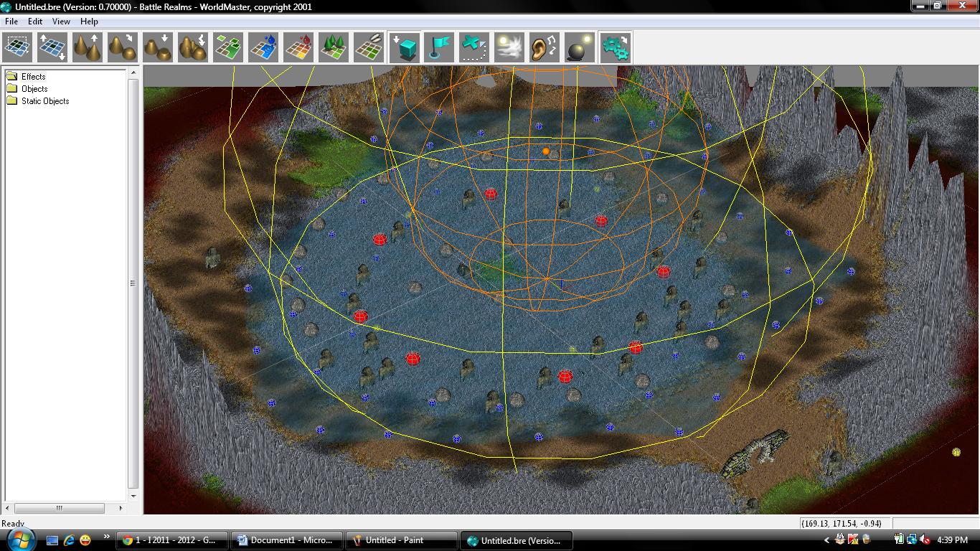Launch Internet Explorer from Quick Launch
Screen dimensions: 980x551
[69, 540]
